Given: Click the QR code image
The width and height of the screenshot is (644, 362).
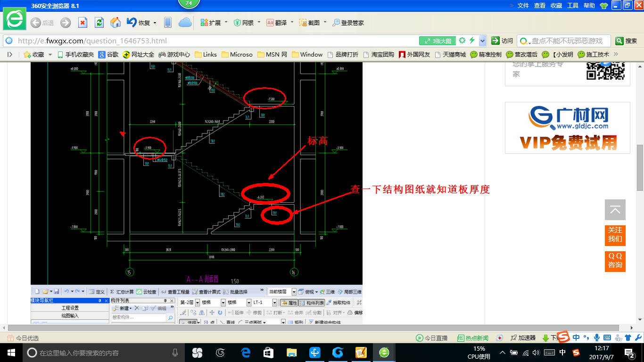Looking at the screenshot, I should pos(605,71).
